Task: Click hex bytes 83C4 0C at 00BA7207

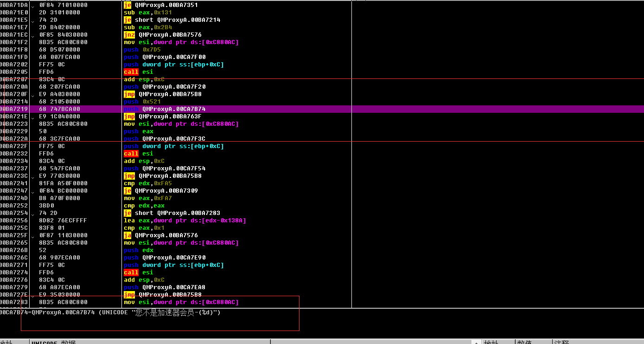Action: (x=52, y=79)
